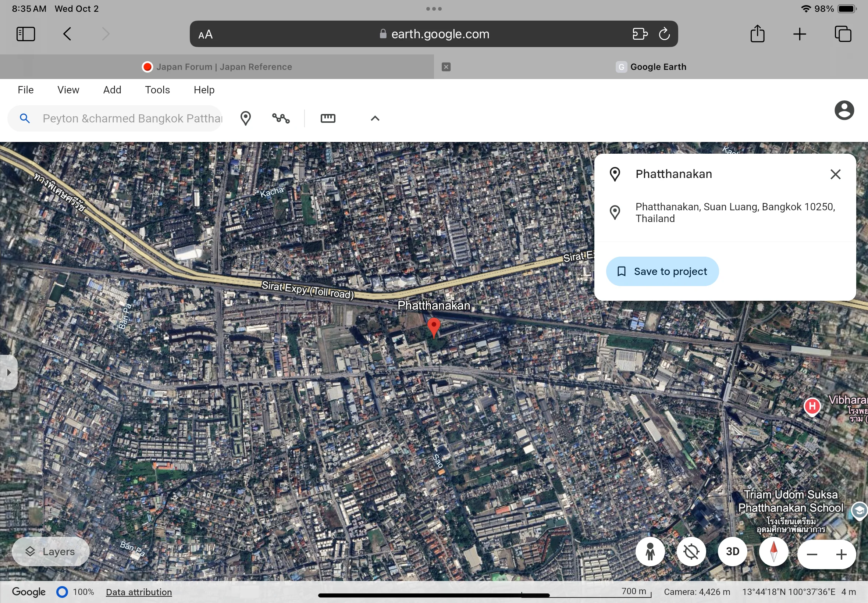Open Street View pegman
The height and width of the screenshot is (603, 868).
[x=650, y=552]
